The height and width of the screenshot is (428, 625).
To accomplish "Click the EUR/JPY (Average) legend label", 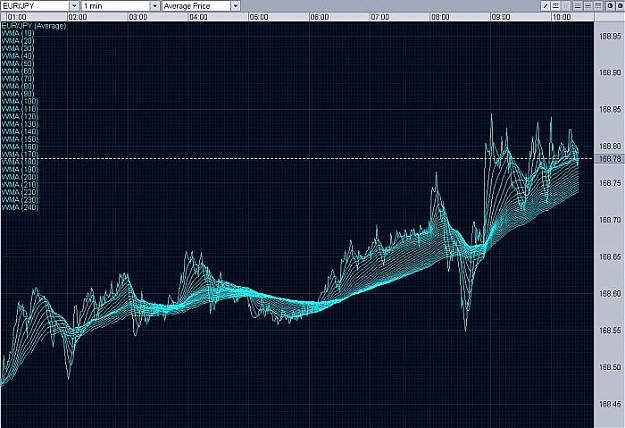I will 34,26.
